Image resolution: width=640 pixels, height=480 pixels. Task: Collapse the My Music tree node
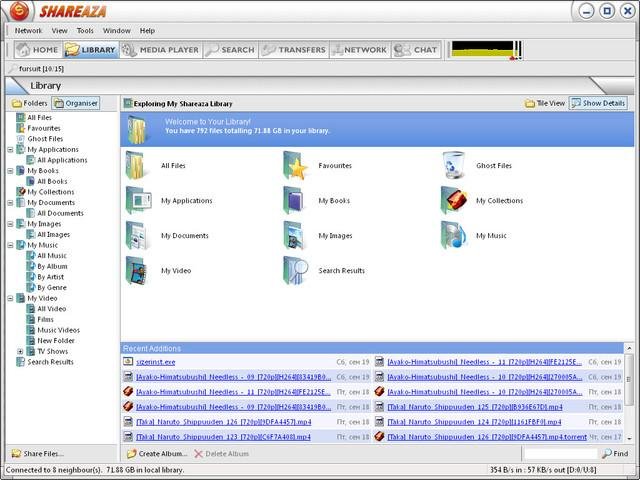point(10,245)
